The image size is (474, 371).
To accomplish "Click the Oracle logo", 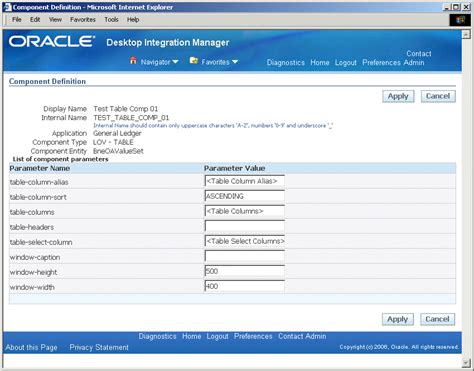I will tap(52, 42).
